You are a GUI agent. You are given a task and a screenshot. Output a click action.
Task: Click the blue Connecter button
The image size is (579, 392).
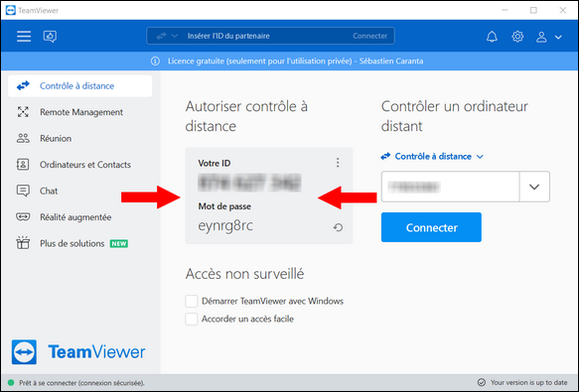(x=431, y=227)
